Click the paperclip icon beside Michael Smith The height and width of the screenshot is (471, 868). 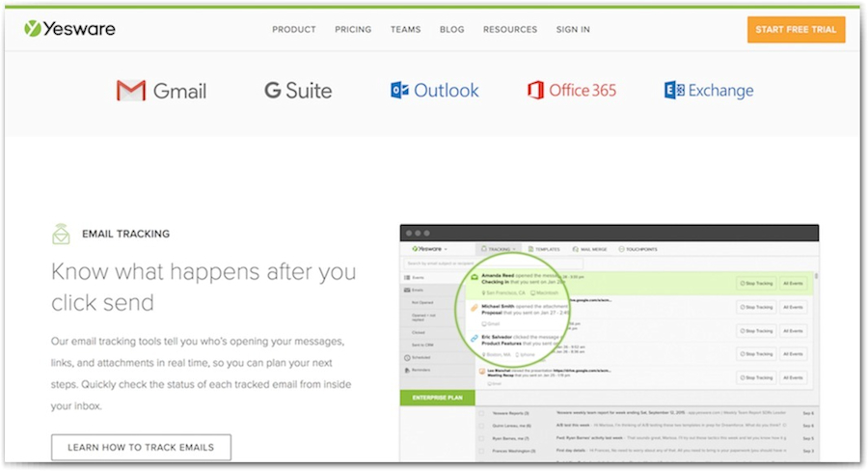pyautogui.click(x=475, y=308)
